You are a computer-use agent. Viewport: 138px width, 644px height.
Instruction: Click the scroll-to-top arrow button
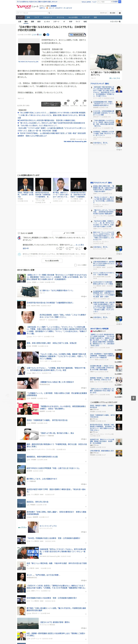pos(133,398)
